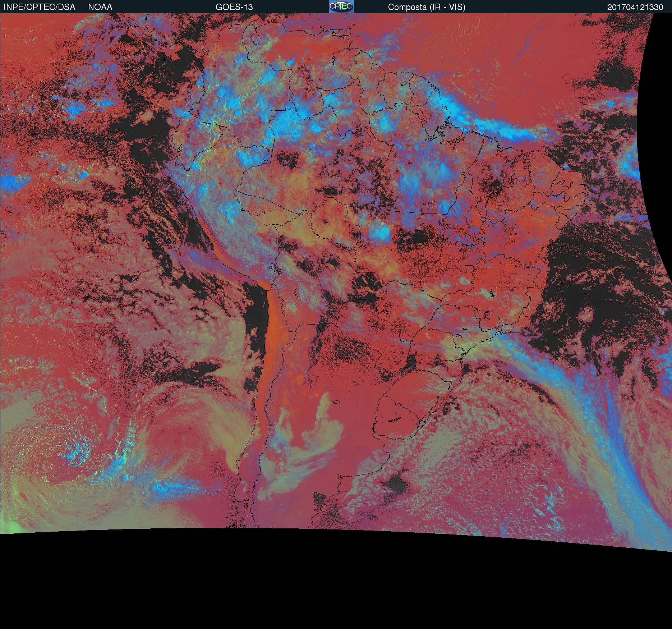Select the Composta (IR - VIS) title
Image resolution: width=672 pixels, height=629 pixels.
(427, 7)
